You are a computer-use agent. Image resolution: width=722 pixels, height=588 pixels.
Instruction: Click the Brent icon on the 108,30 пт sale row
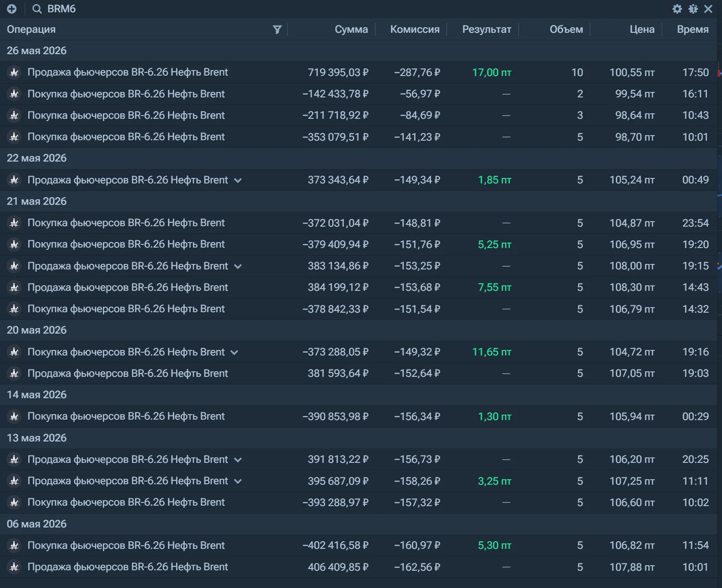pos(15,288)
